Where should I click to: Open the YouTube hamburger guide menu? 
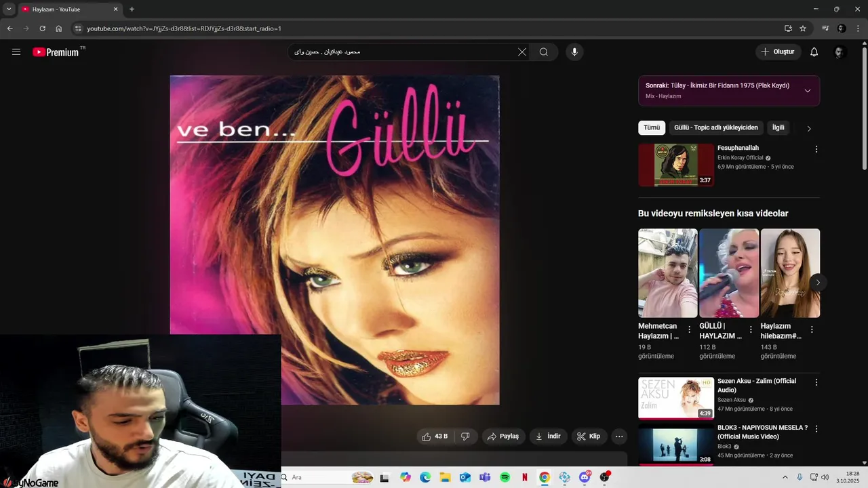pyautogui.click(x=16, y=52)
